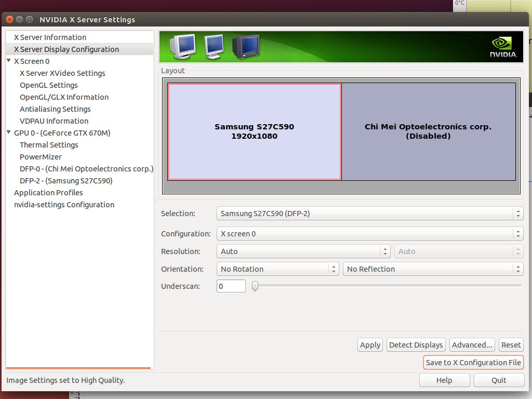The width and height of the screenshot is (532, 399).
Task: Open VDPAU Information page
Action: tap(54, 121)
